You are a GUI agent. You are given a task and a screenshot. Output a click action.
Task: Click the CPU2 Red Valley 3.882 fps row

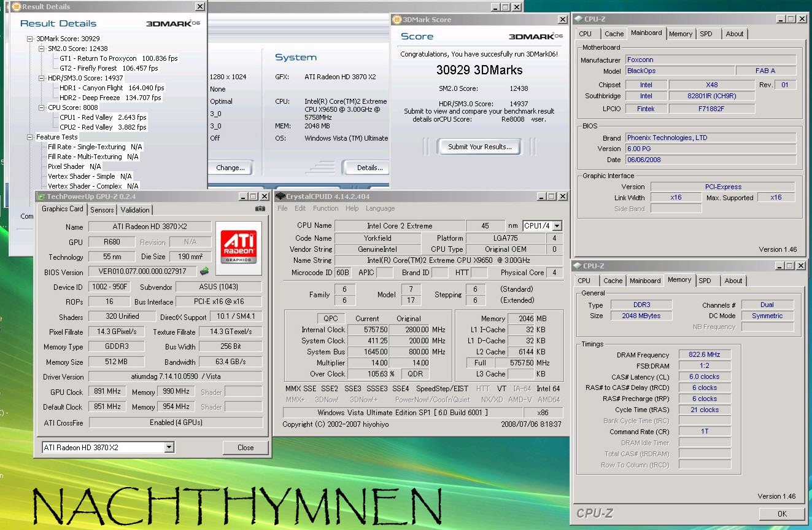point(103,127)
